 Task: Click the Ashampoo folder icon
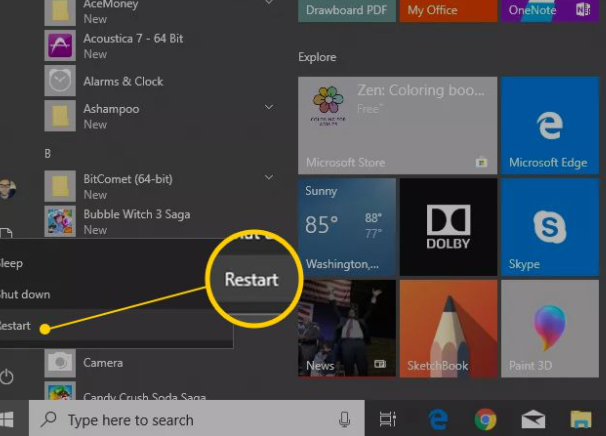click(60, 116)
